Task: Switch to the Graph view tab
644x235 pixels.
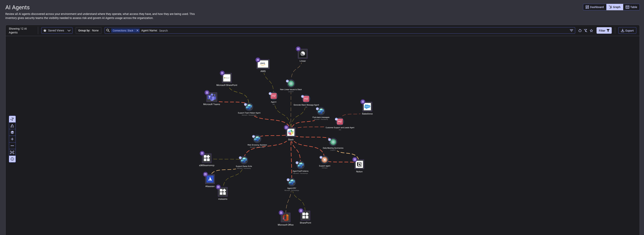Action: [615, 7]
